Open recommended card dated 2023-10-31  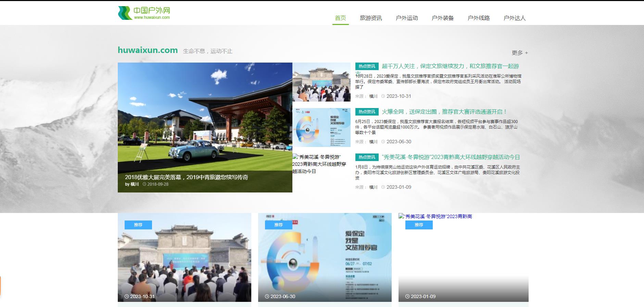coord(185,257)
